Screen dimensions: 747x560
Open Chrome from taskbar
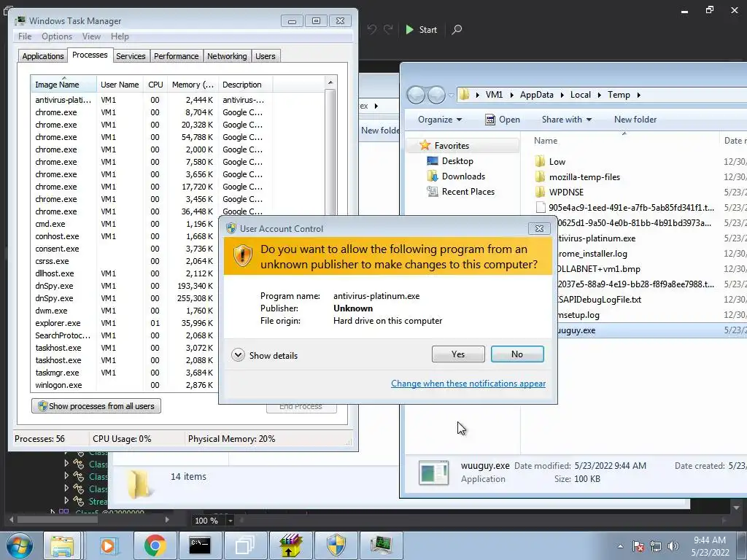(155, 545)
